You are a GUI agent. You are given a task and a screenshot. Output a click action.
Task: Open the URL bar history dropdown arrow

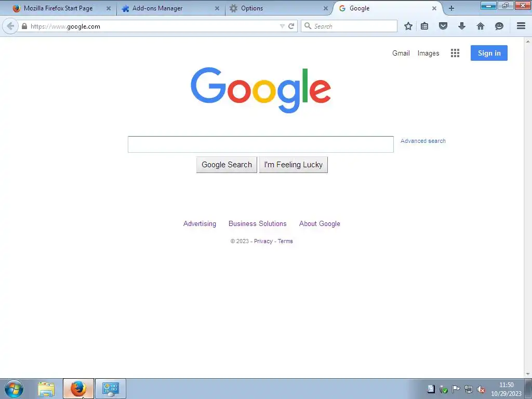(x=282, y=26)
